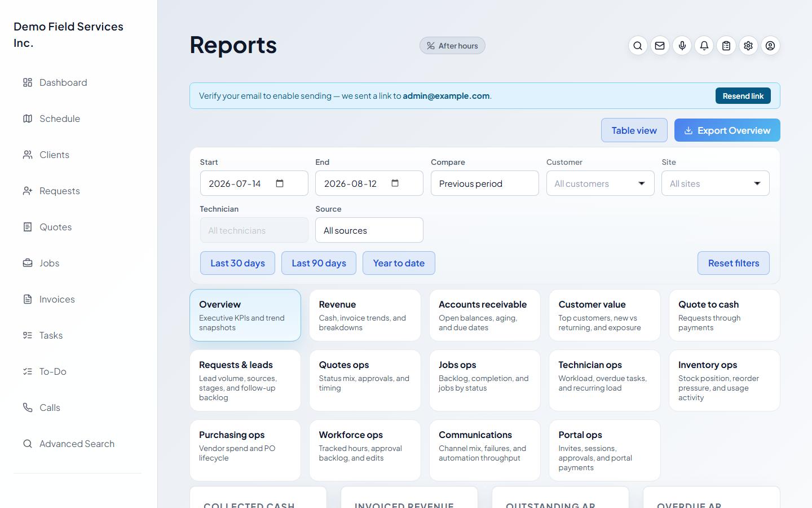This screenshot has width=812, height=508.
Task: Click the End date input field
Action: [x=369, y=183]
